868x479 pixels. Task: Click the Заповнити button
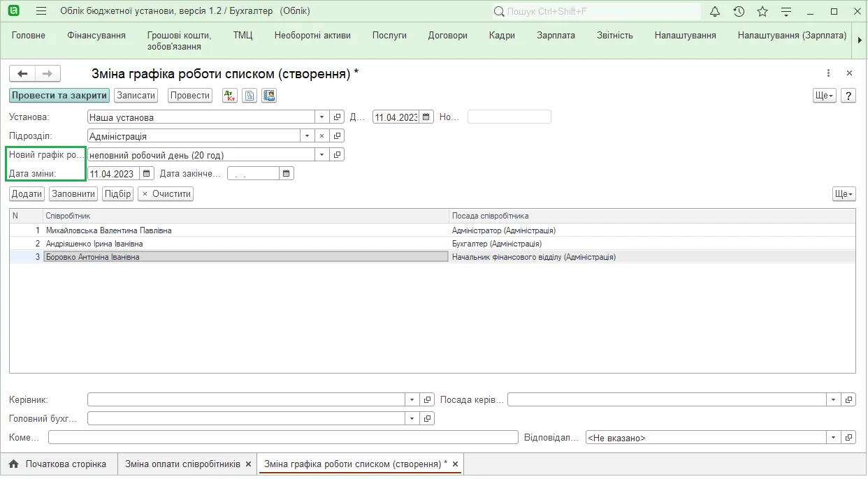point(73,194)
